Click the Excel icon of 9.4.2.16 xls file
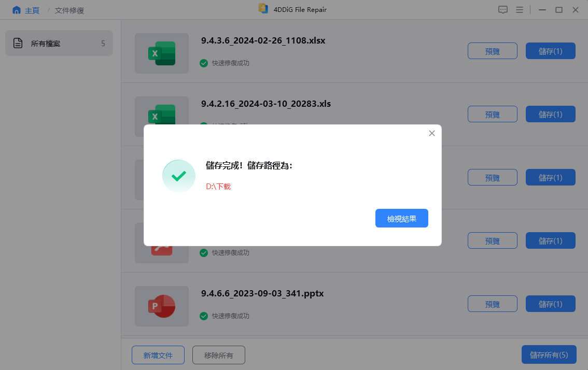This screenshot has height=370, width=588. [x=162, y=115]
